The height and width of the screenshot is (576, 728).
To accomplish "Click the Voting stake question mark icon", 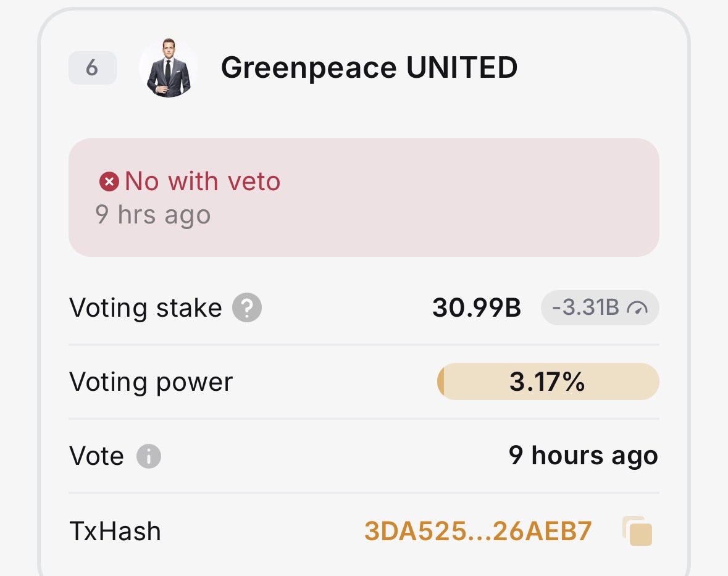I will [247, 307].
